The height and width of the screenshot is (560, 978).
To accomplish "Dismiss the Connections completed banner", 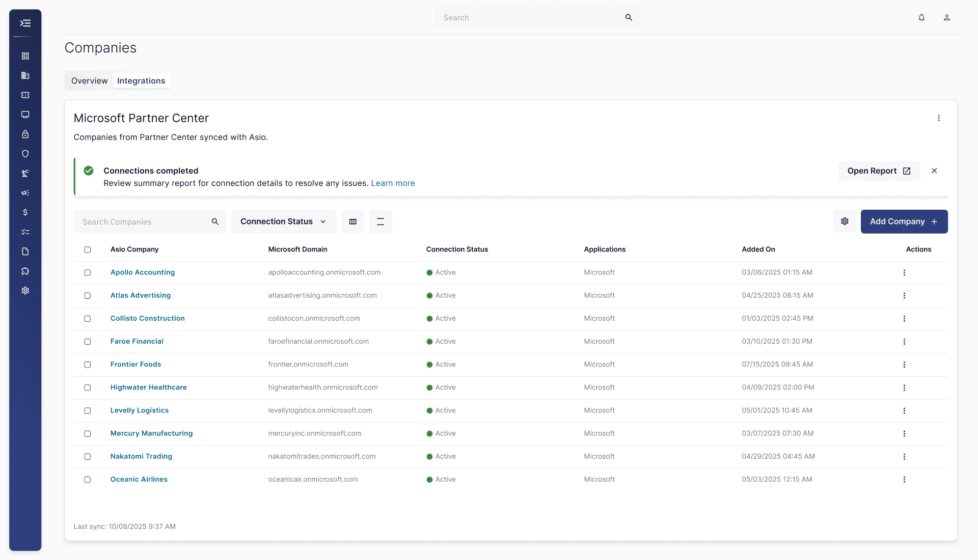I will point(934,171).
